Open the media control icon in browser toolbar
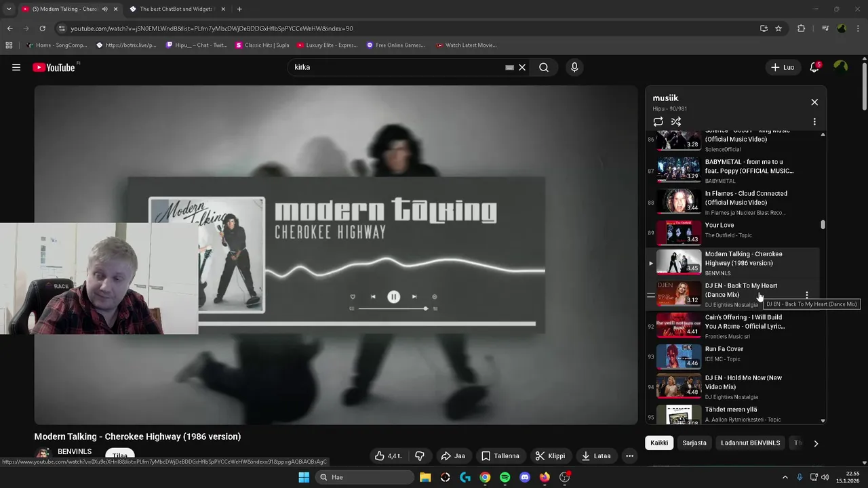This screenshot has height=488, width=868. point(825,28)
